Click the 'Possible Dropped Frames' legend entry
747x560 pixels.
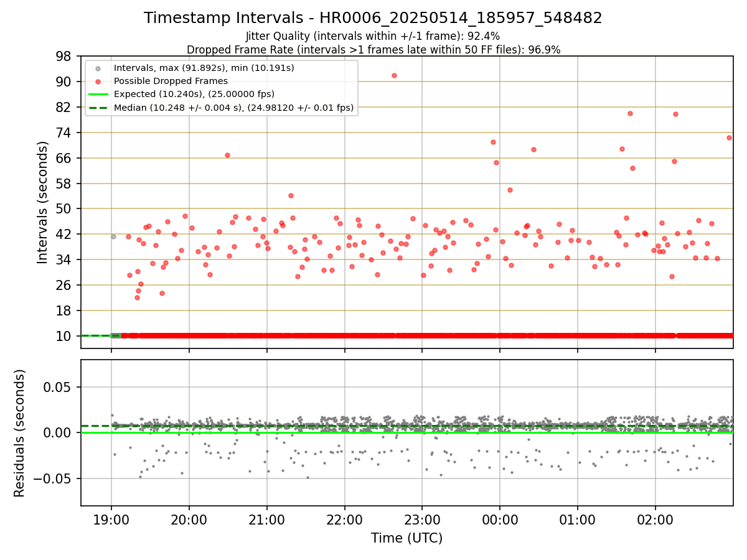pyautogui.click(x=171, y=81)
